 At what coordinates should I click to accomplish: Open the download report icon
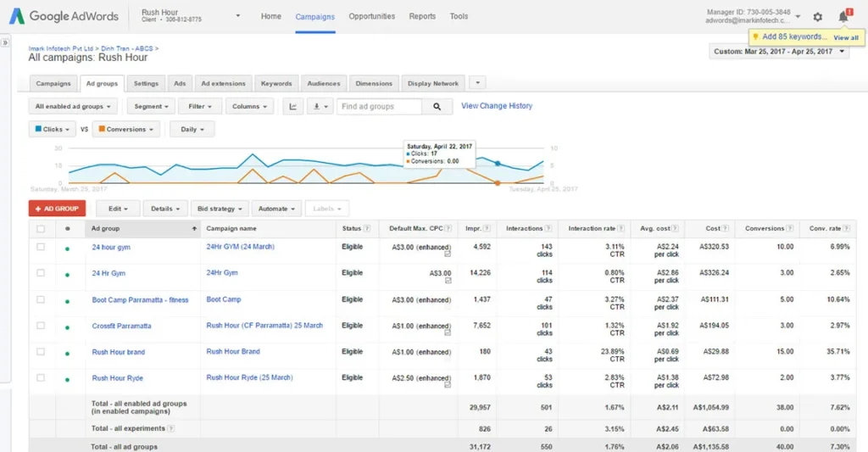pos(320,106)
